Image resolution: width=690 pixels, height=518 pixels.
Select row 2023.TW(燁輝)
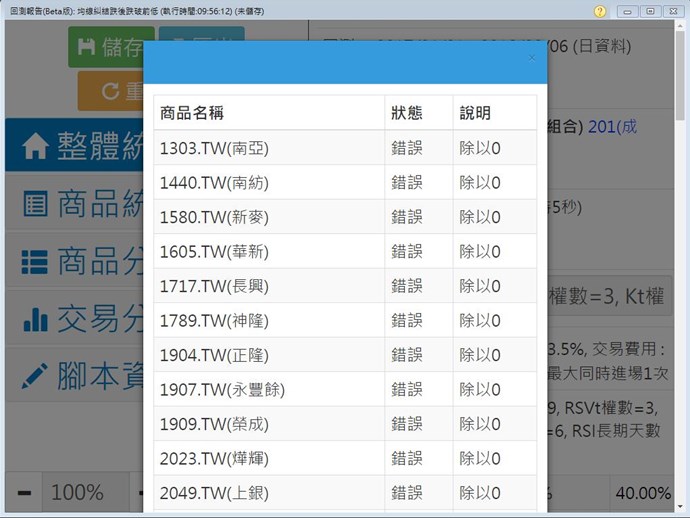point(345,458)
